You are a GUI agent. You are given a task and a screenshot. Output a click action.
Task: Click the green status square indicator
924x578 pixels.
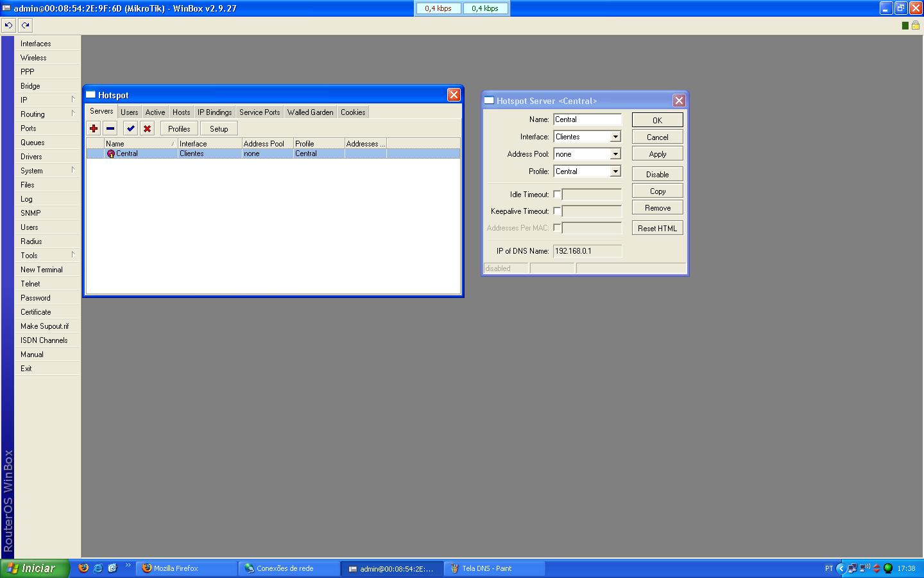(905, 26)
